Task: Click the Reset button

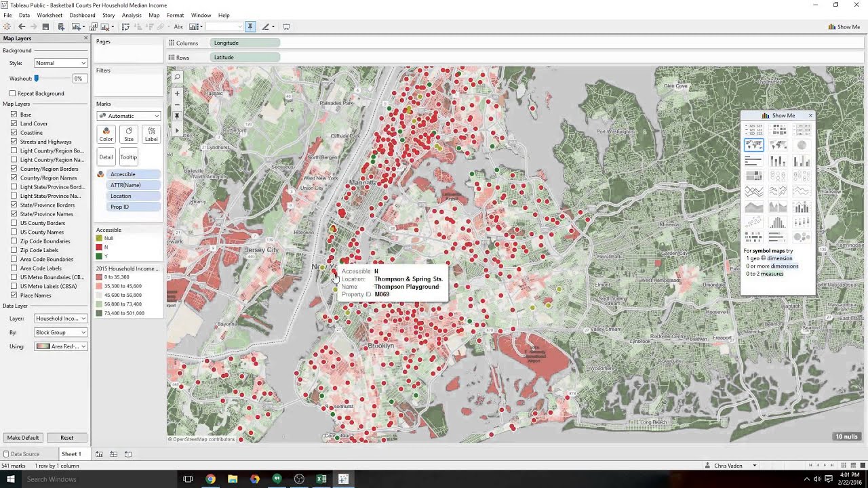Action: pyautogui.click(x=66, y=438)
